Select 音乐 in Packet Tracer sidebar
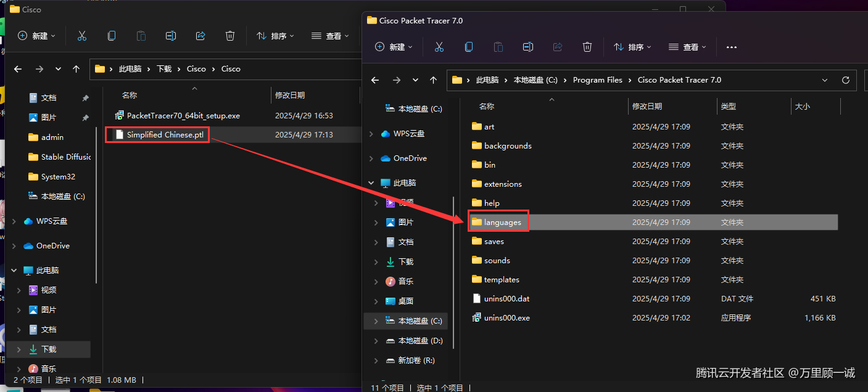Viewport: 868px width, 392px height. [x=399, y=282]
